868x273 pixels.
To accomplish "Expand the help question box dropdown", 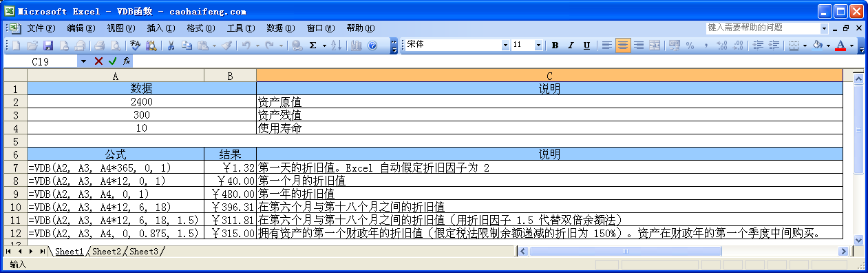I will pos(824,28).
